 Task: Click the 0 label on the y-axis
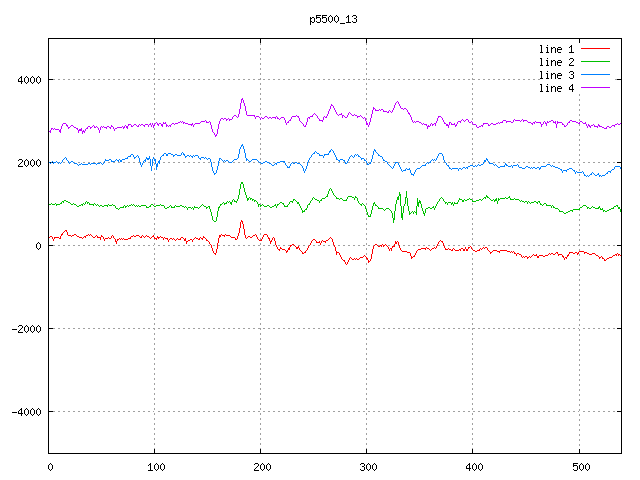pyautogui.click(x=39, y=246)
